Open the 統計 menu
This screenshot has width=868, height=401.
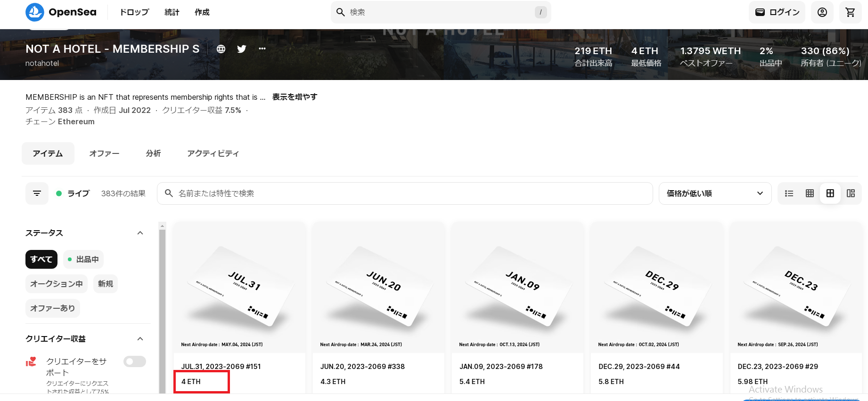tap(172, 12)
